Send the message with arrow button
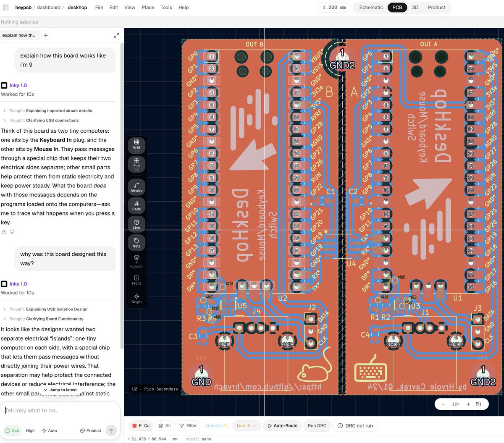 pyautogui.click(x=111, y=430)
